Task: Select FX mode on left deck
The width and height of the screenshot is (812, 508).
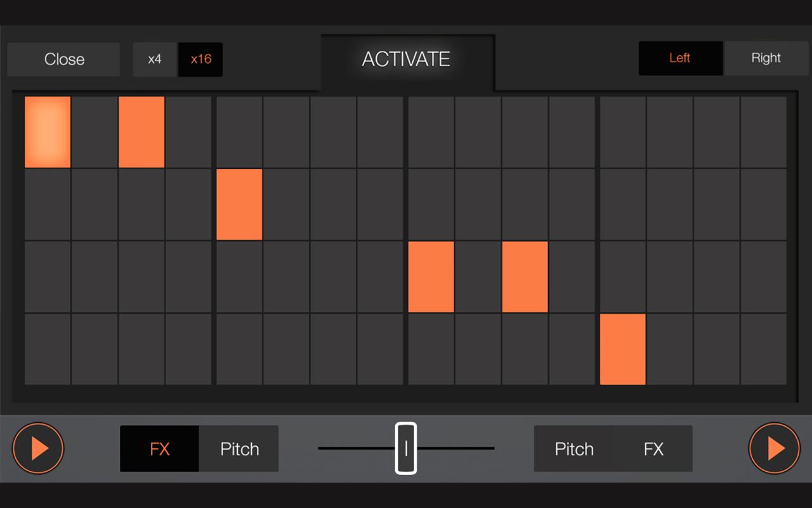Action: click(x=160, y=449)
